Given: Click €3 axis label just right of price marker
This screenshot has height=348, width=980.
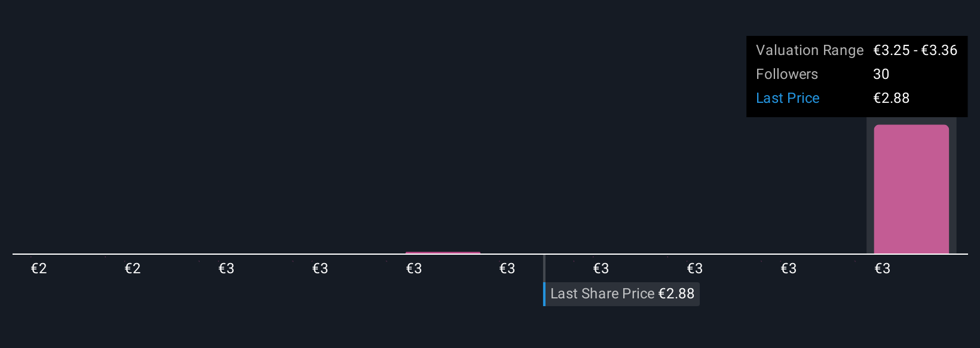Looking at the screenshot, I should point(601,268).
